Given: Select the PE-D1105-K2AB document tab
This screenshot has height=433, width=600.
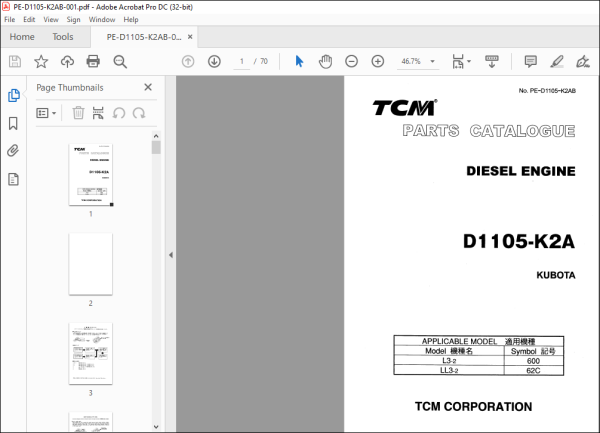Looking at the screenshot, I should (x=144, y=37).
